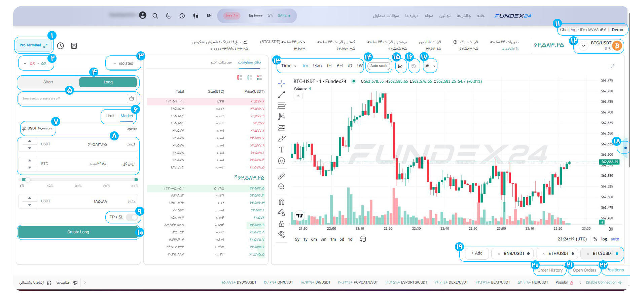Expand the chart to fullscreen
The width and height of the screenshot is (644, 297).
pos(612,66)
